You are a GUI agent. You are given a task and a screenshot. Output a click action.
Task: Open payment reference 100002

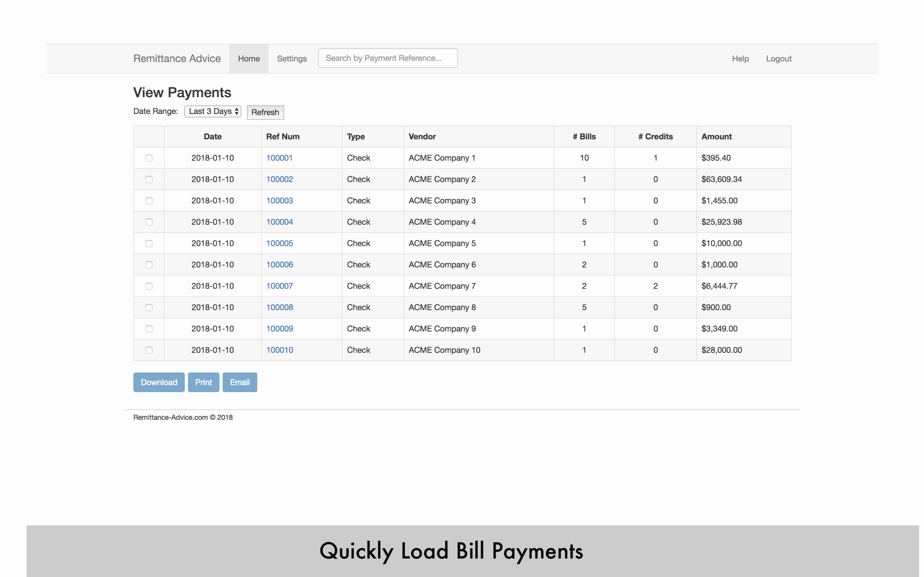point(279,179)
